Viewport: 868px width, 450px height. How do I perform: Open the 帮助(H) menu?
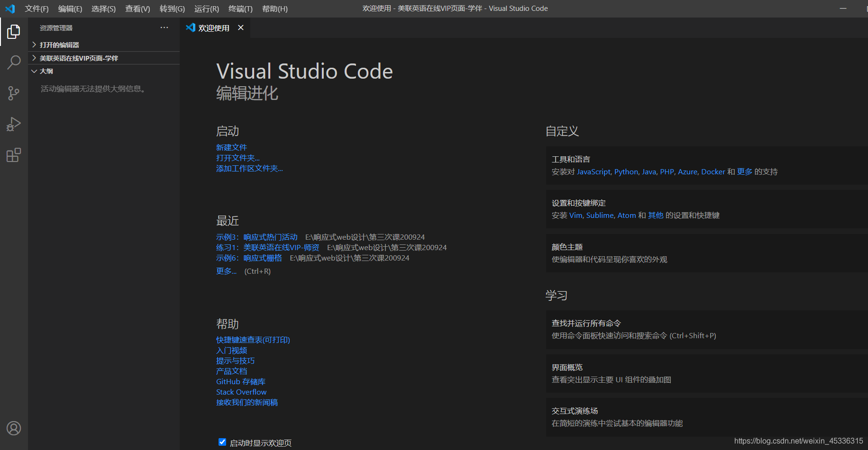click(x=275, y=9)
